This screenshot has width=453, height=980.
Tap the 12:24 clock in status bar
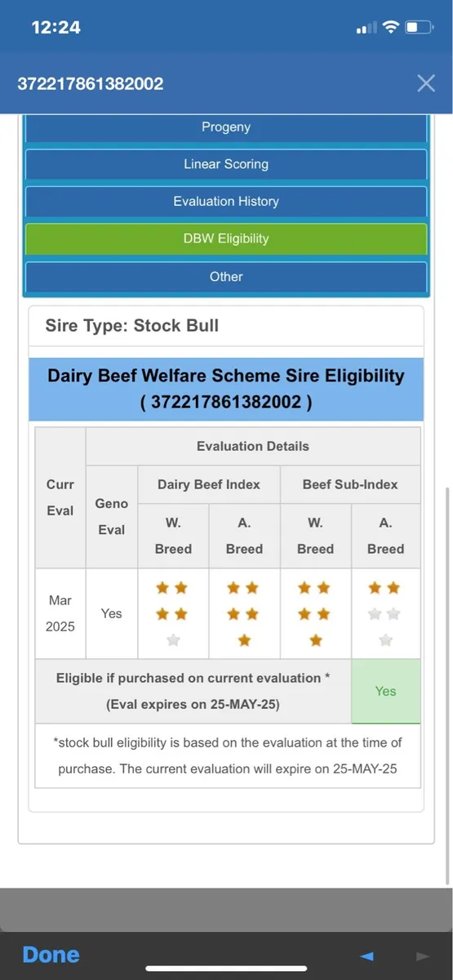tap(56, 27)
